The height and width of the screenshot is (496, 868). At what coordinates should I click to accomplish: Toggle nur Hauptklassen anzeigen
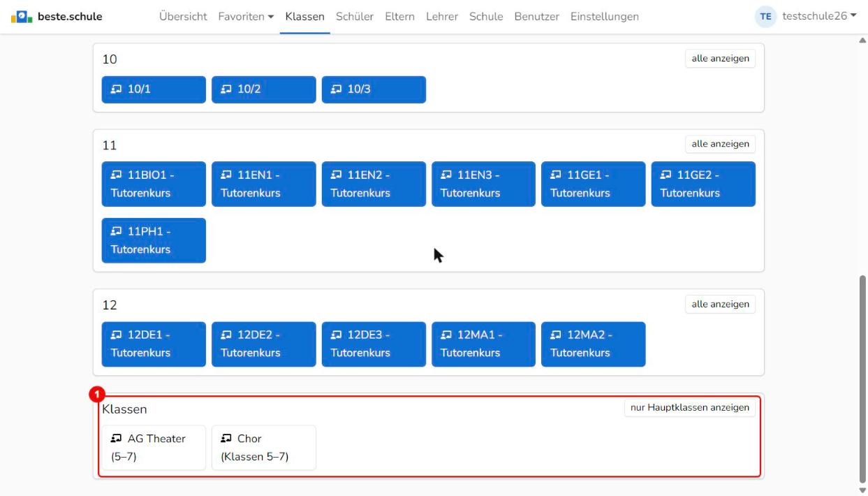pos(690,407)
